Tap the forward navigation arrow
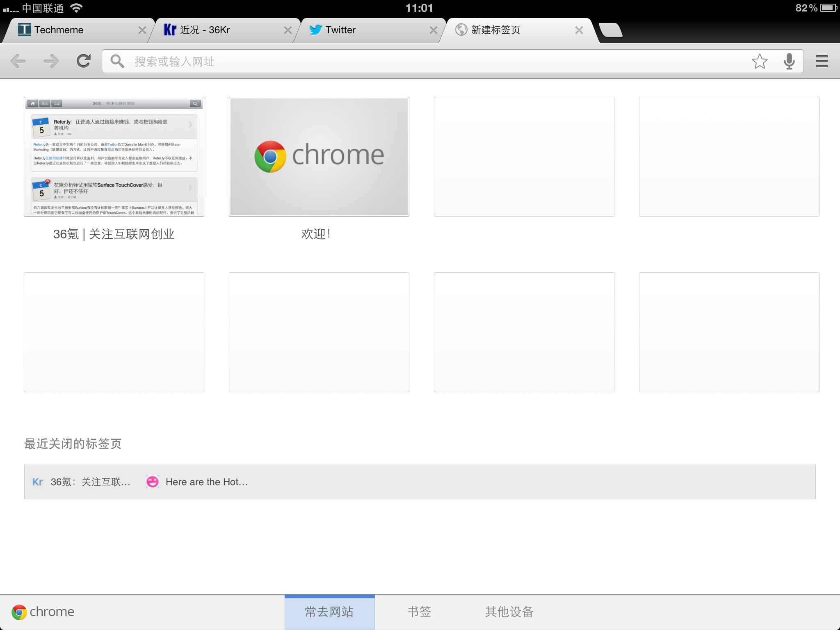This screenshot has height=630, width=840. (x=51, y=62)
